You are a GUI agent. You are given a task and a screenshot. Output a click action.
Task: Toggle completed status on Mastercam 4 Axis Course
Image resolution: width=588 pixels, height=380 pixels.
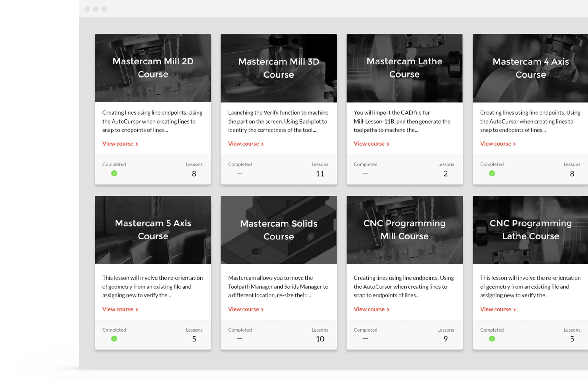click(492, 173)
